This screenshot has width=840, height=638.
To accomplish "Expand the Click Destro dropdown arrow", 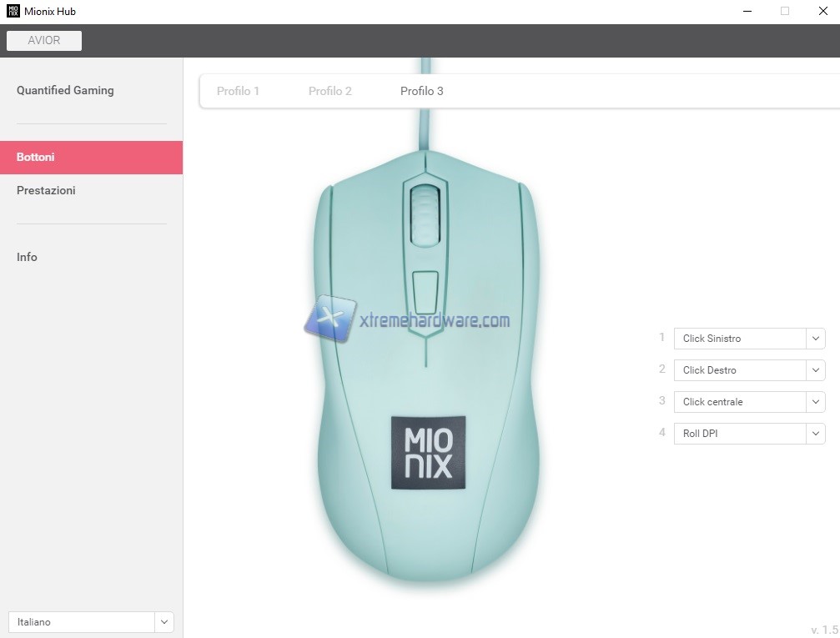I will (x=815, y=370).
